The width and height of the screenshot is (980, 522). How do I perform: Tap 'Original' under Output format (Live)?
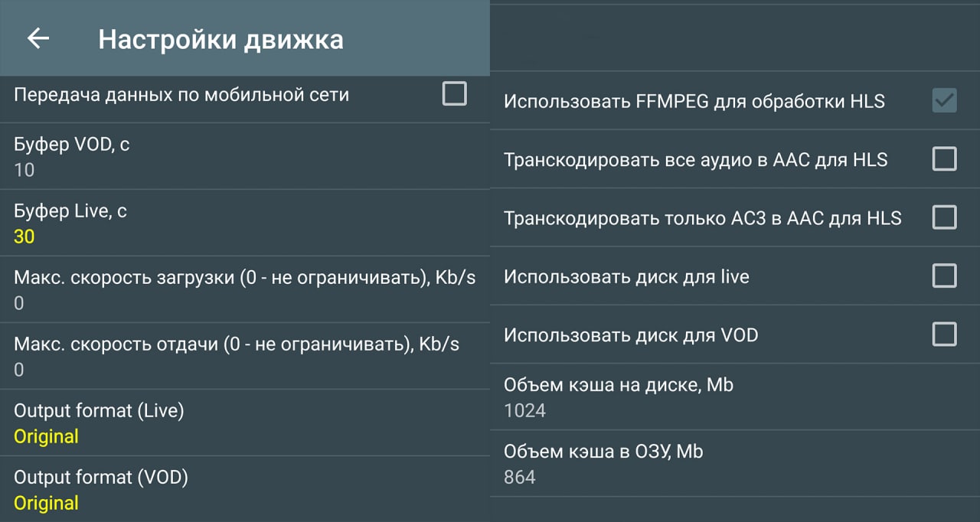point(46,436)
